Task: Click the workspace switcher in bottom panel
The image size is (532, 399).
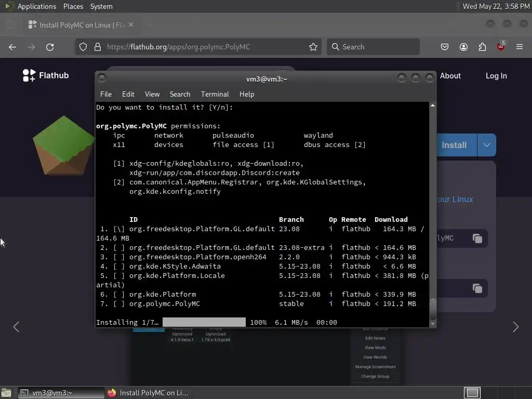Action: coord(472,393)
